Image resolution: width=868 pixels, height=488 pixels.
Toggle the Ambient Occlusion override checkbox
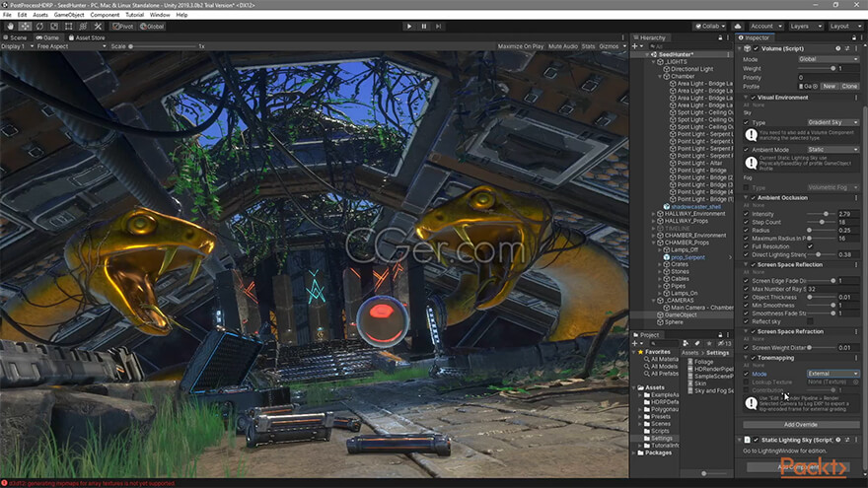[x=754, y=197]
